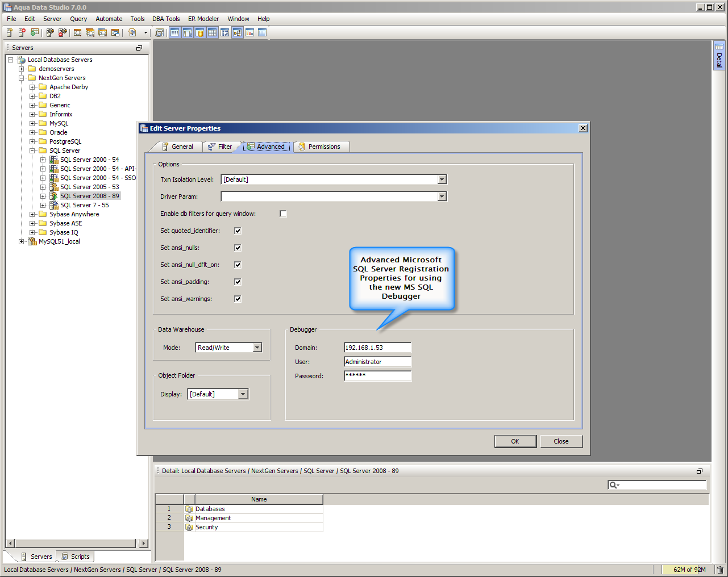Click the disconnect server icon with red mark
Viewport: 728px width, 577px height.
click(x=63, y=32)
